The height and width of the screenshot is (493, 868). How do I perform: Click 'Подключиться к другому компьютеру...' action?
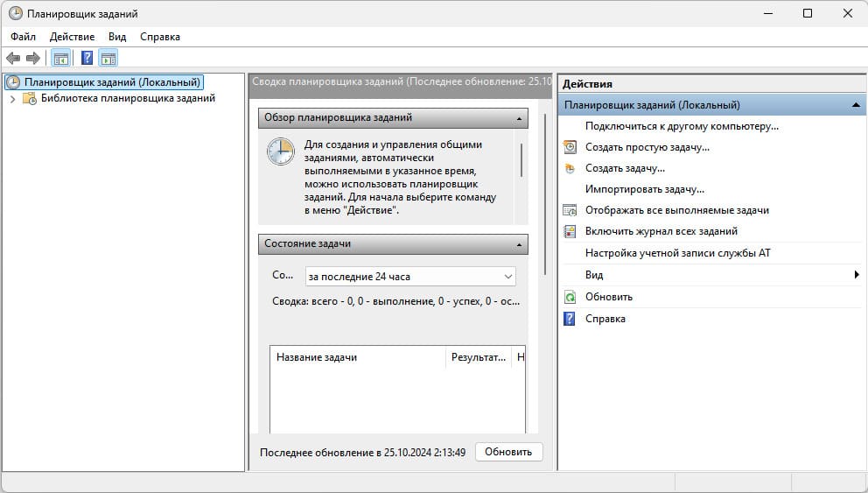click(x=682, y=126)
